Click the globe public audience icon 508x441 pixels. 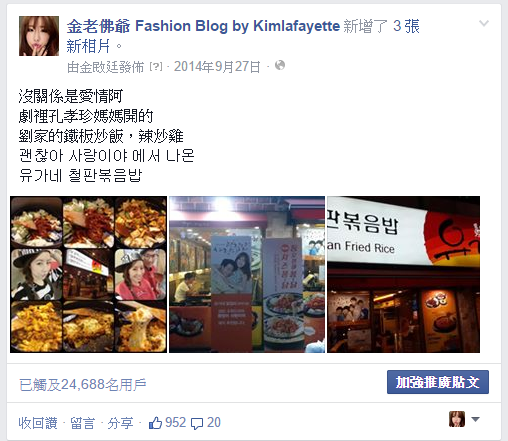click(x=280, y=65)
